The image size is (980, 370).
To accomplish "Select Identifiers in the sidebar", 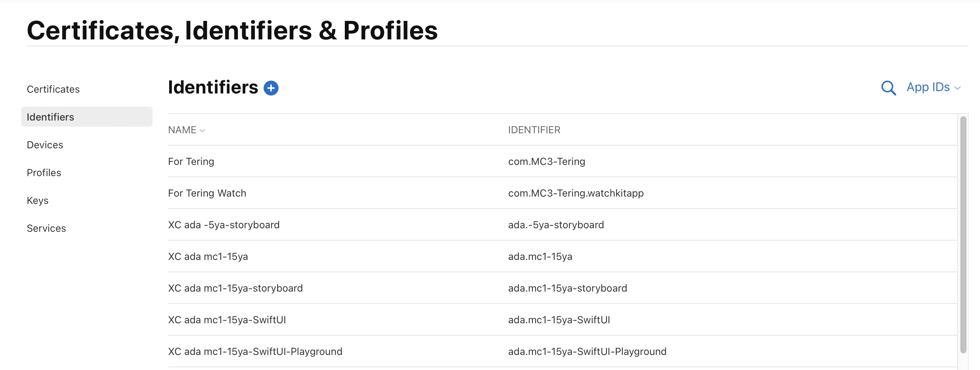I will pyautogui.click(x=87, y=117).
